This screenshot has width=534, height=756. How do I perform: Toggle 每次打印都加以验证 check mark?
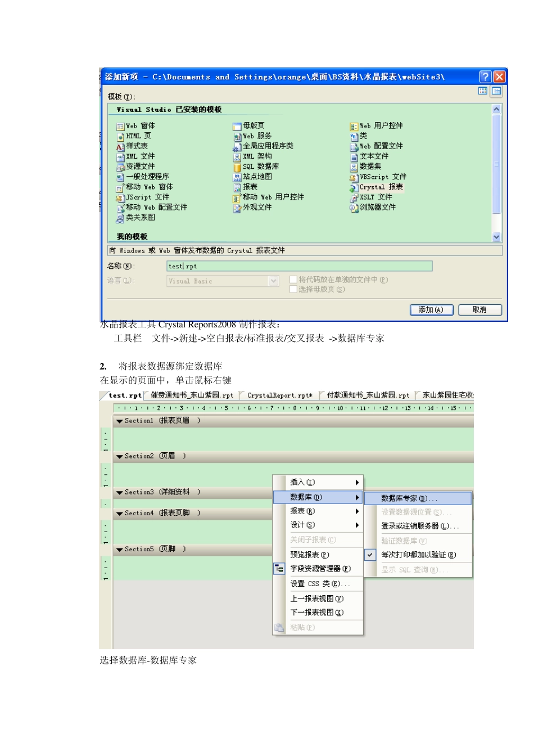pyautogui.click(x=370, y=555)
